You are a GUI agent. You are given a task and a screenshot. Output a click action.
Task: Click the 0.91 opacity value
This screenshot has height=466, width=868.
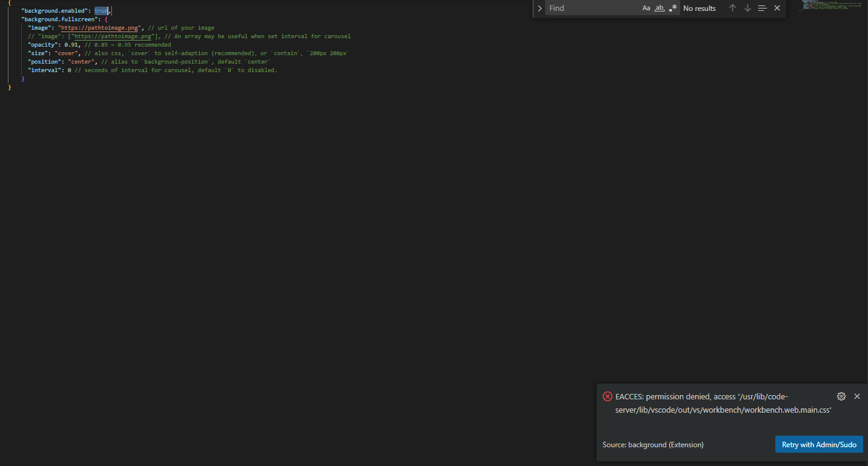click(x=71, y=45)
